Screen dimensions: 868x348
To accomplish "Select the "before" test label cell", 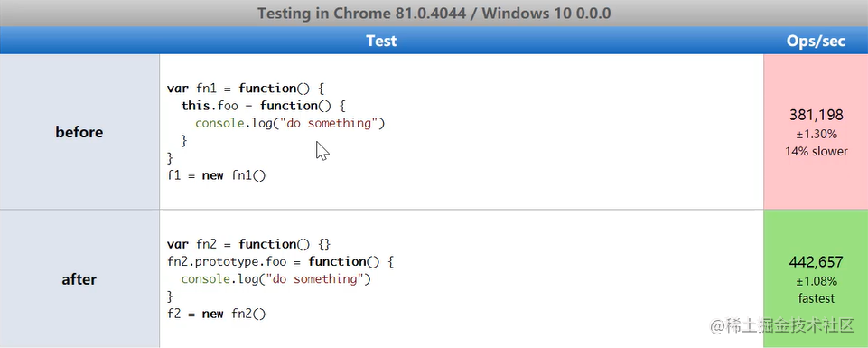I will click(x=79, y=132).
